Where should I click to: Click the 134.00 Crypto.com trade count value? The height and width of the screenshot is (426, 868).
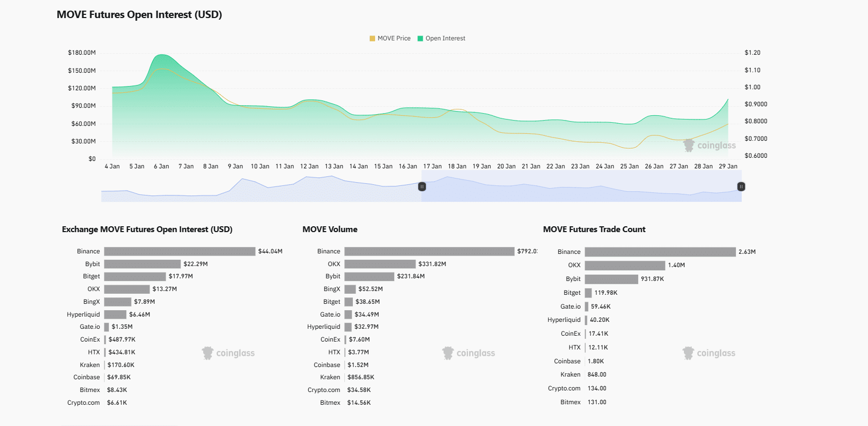coord(597,388)
